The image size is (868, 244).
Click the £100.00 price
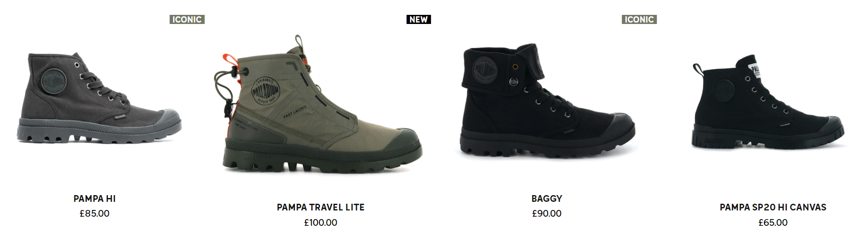tap(321, 222)
